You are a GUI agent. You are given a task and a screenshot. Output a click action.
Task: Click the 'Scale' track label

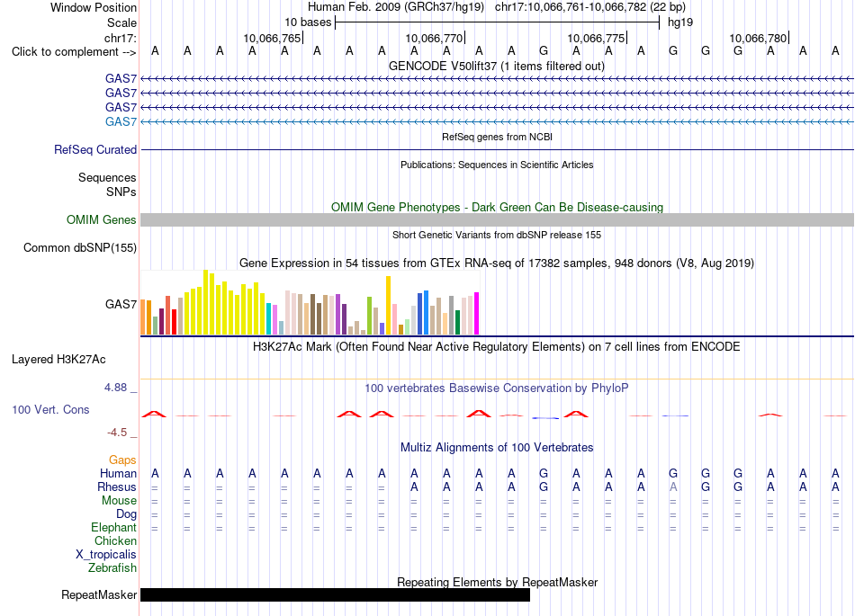coord(121,22)
